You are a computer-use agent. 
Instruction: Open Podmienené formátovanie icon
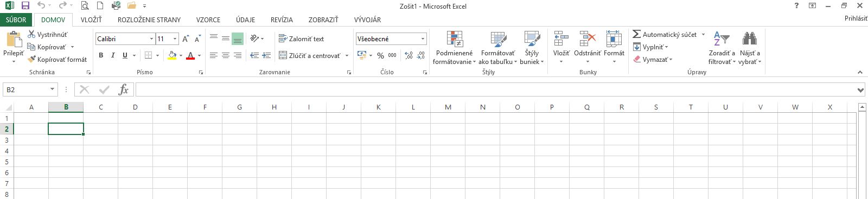(455, 39)
